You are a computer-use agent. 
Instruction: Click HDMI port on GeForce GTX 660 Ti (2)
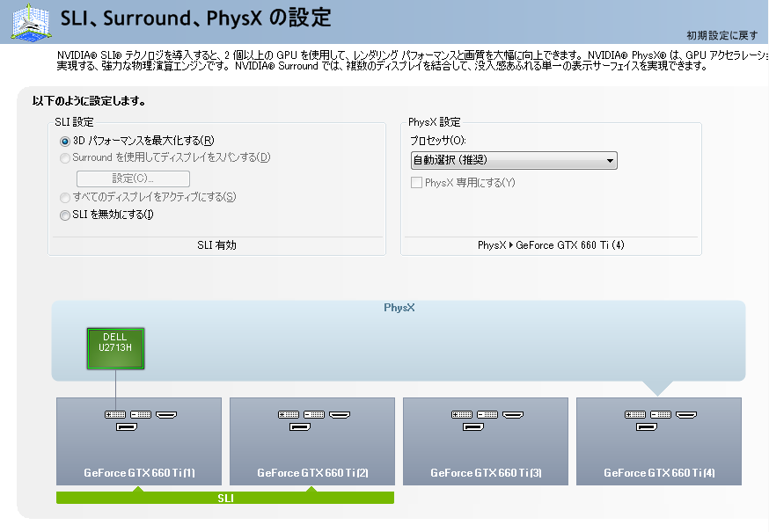tap(340, 415)
